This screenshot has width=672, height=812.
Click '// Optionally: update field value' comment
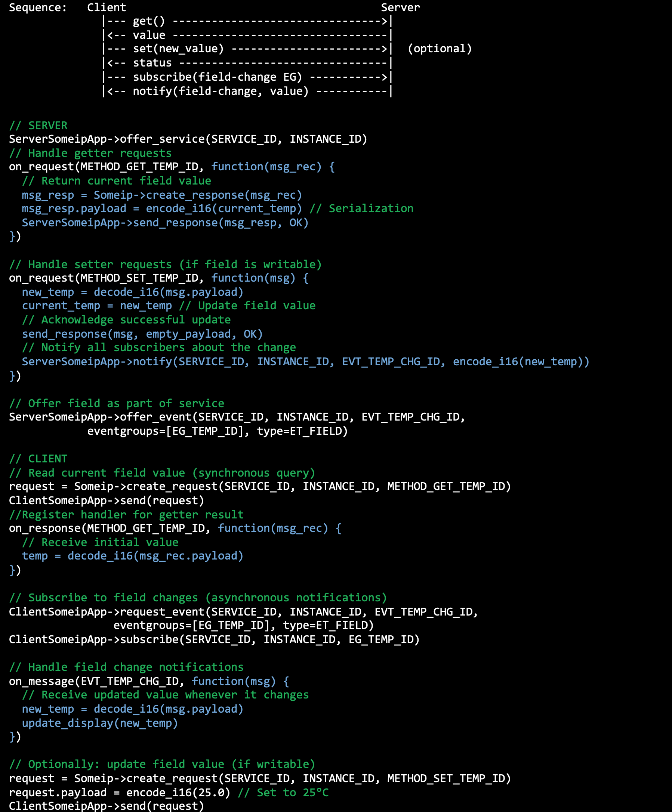click(162, 765)
